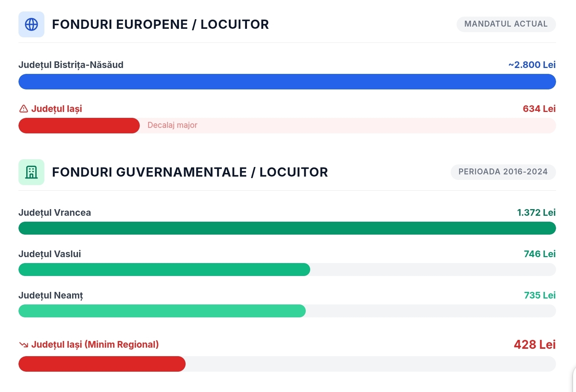The width and height of the screenshot is (576, 392).
Task: Click the downward trend arrow icon
Action: [23, 345]
